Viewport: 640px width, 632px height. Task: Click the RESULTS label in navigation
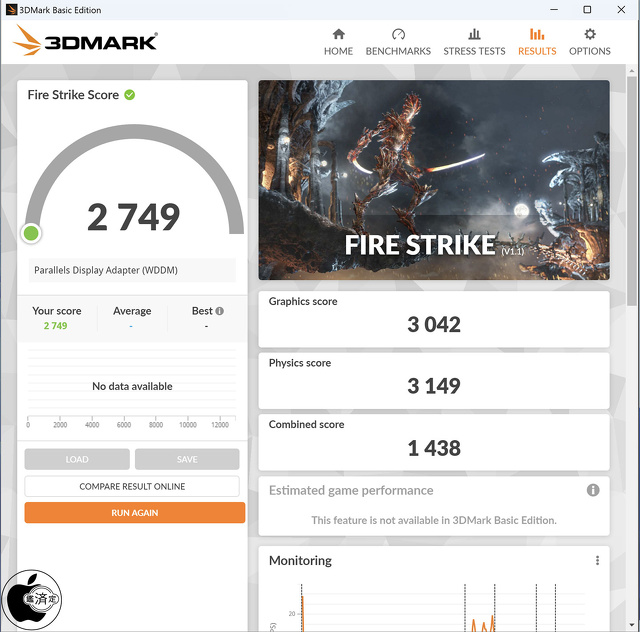click(537, 51)
